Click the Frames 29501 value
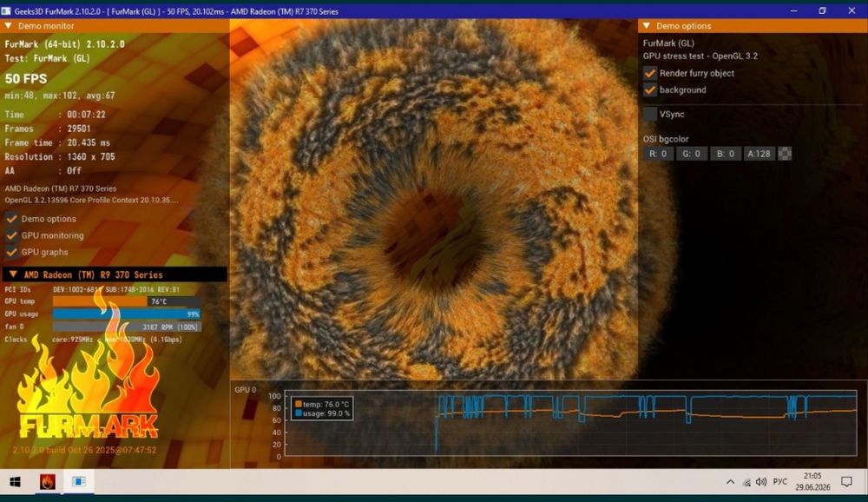 click(x=79, y=129)
